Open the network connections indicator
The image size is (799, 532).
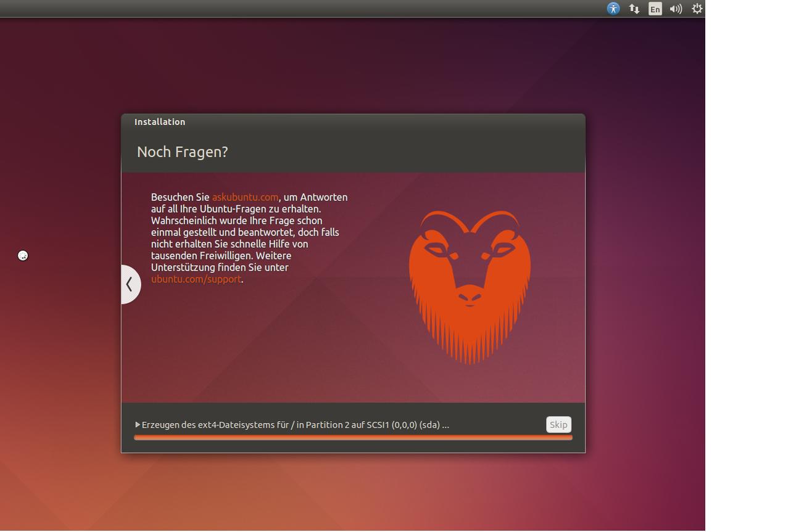coord(634,9)
